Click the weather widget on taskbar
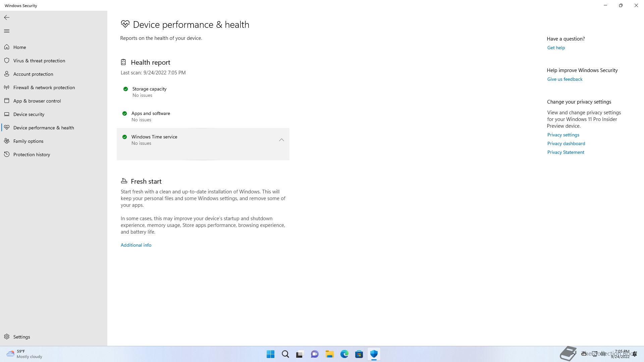The width and height of the screenshot is (644, 362). pyautogui.click(x=24, y=354)
